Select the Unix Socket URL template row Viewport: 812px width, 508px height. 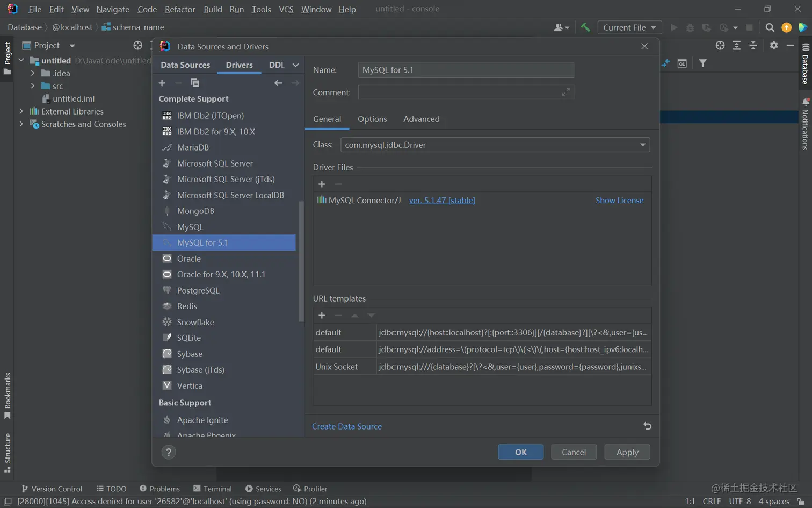[x=482, y=367]
